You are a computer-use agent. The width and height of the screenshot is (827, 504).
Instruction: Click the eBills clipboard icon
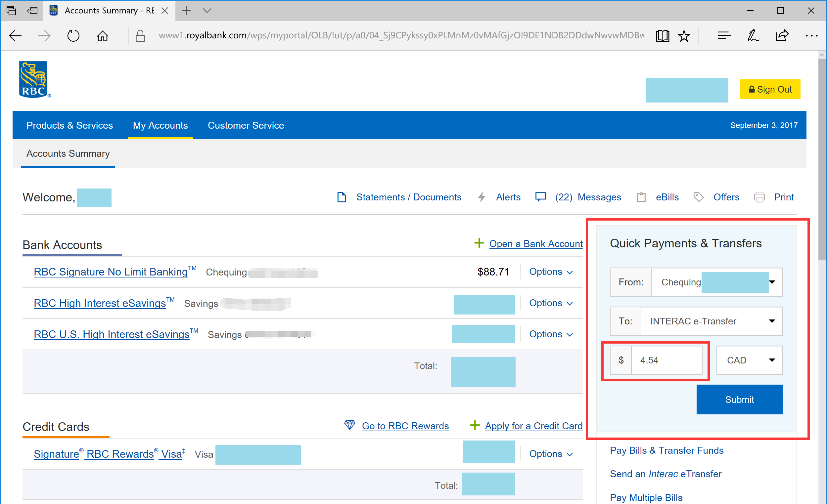coord(641,197)
